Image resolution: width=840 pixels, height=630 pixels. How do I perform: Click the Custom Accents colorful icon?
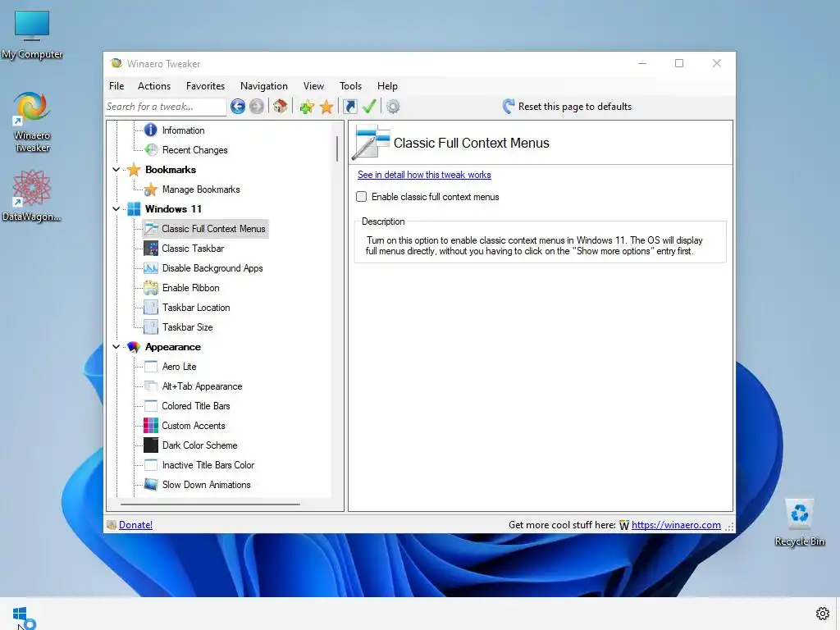tap(151, 426)
